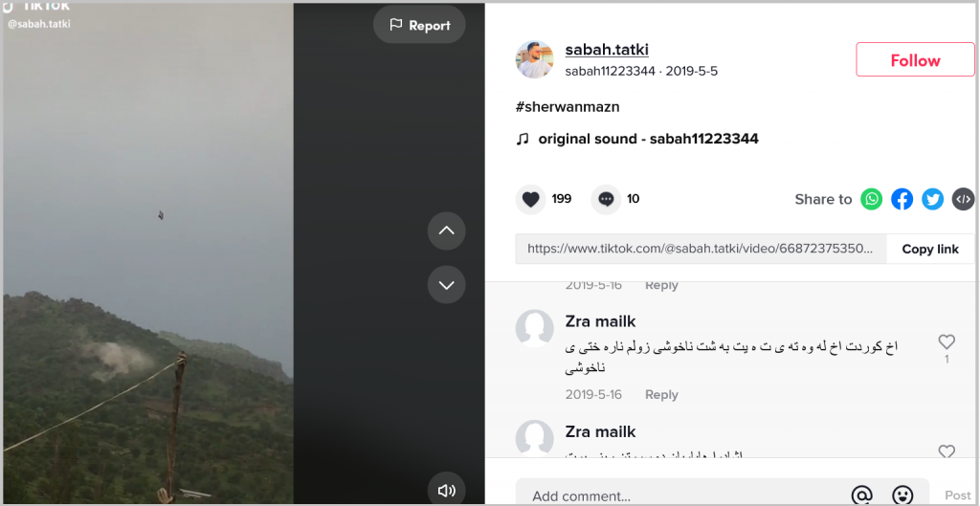This screenshot has height=506, width=980.
Task: Insert a mention with the @ icon
Action: [862, 495]
